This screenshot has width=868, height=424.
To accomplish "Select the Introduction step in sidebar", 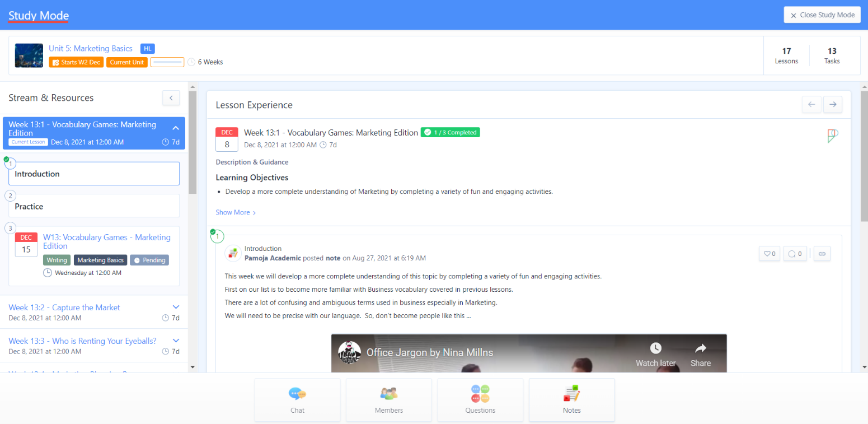I will 94,174.
